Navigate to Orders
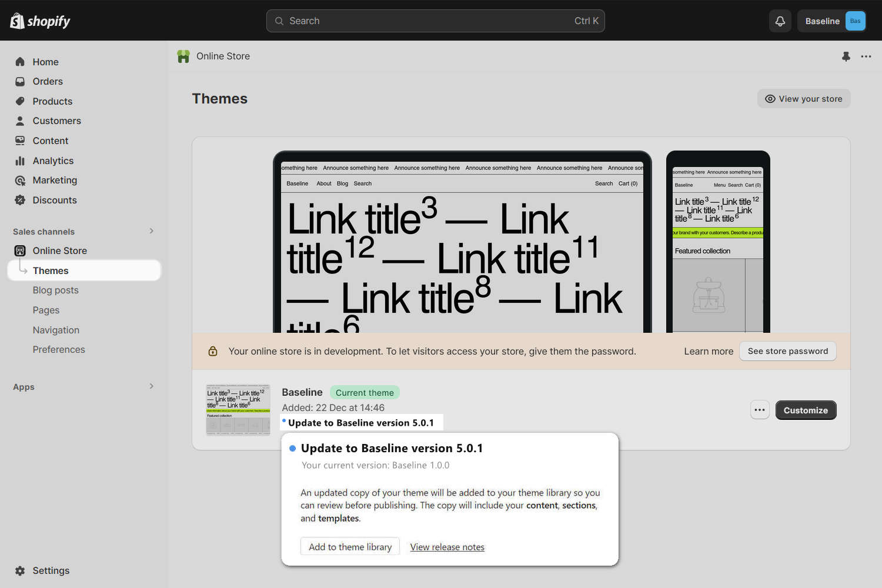This screenshot has height=588, width=882. (x=47, y=81)
